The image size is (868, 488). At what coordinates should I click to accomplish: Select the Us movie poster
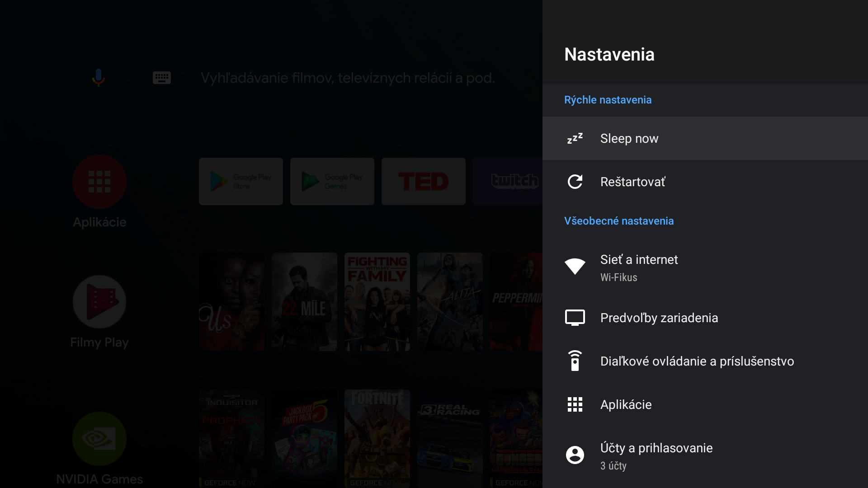[x=232, y=302]
